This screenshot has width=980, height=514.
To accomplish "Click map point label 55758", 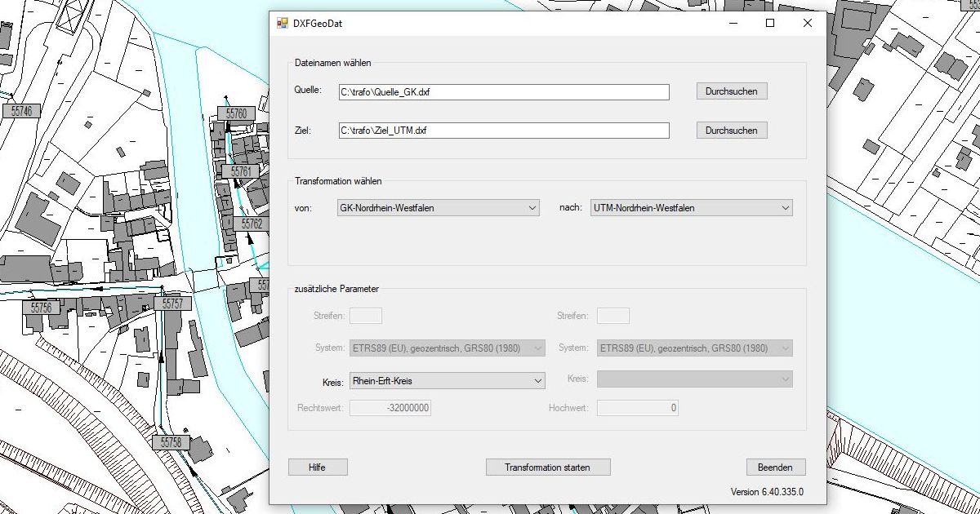I will click(171, 442).
